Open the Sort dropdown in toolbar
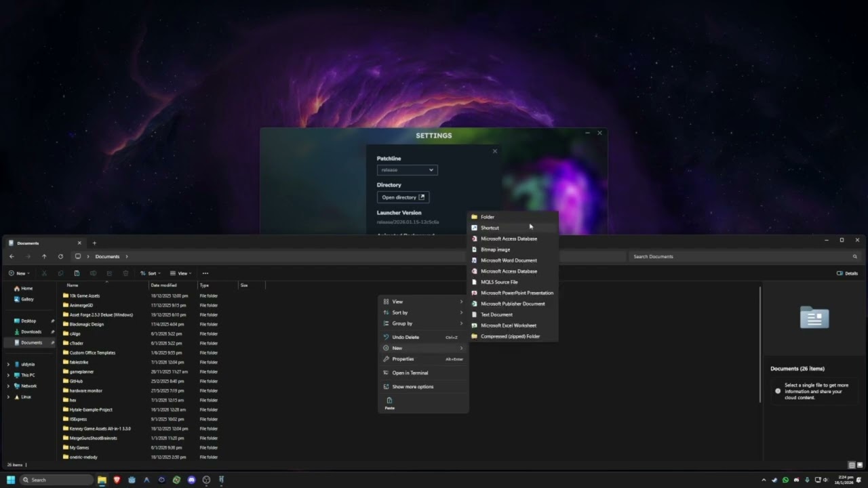This screenshot has width=868, height=488. [151, 273]
